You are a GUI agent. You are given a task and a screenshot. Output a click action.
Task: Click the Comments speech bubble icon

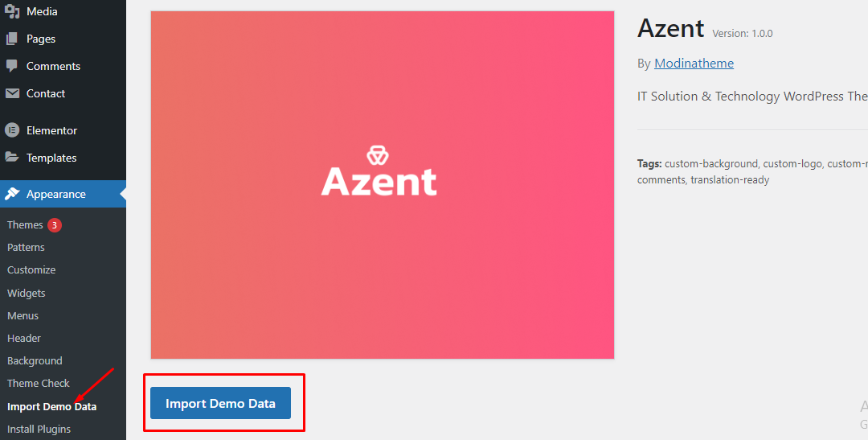pyautogui.click(x=12, y=66)
